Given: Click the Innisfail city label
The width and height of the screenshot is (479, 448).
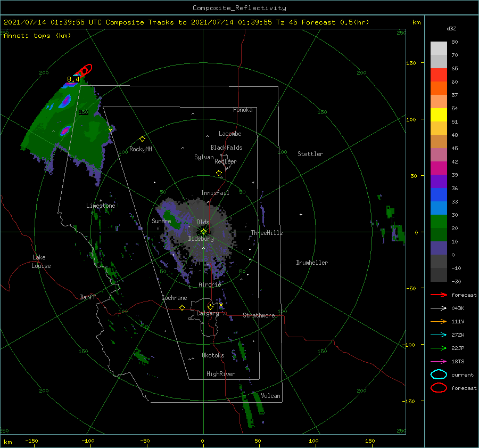Looking at the screenshot, I should point(215,193).
